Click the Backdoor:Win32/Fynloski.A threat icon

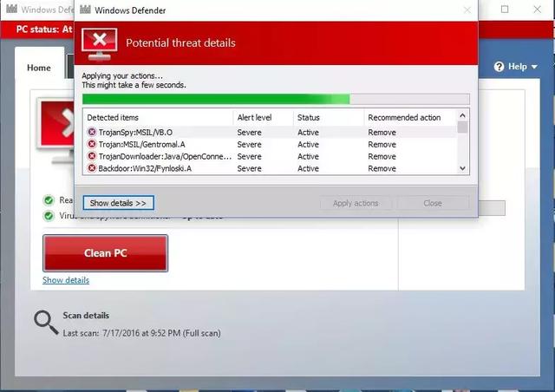[x=92, y=169]
